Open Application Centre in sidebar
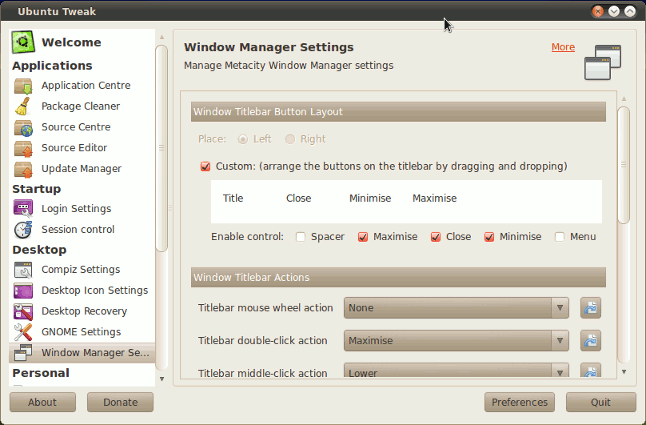 point(82,86)
